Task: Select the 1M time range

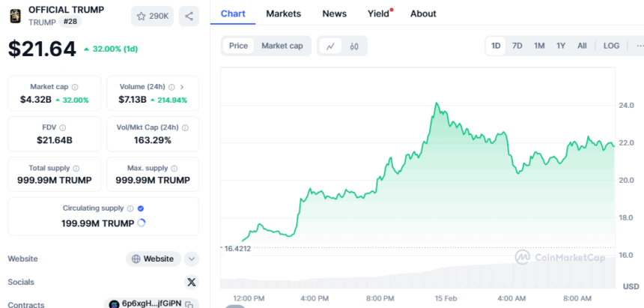Action: (x=539, y=46)
